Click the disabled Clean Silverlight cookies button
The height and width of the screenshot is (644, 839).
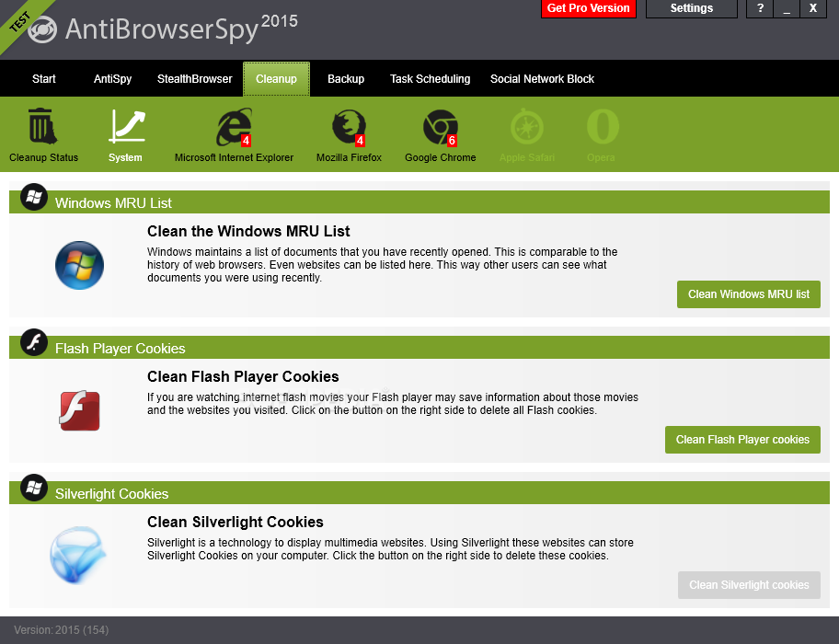click(x=749, y=585)
